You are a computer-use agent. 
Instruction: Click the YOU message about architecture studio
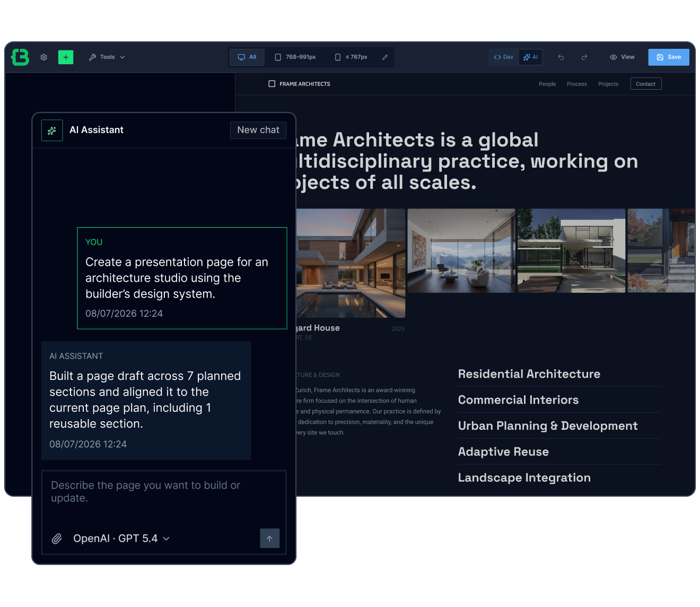pos(182,278)
